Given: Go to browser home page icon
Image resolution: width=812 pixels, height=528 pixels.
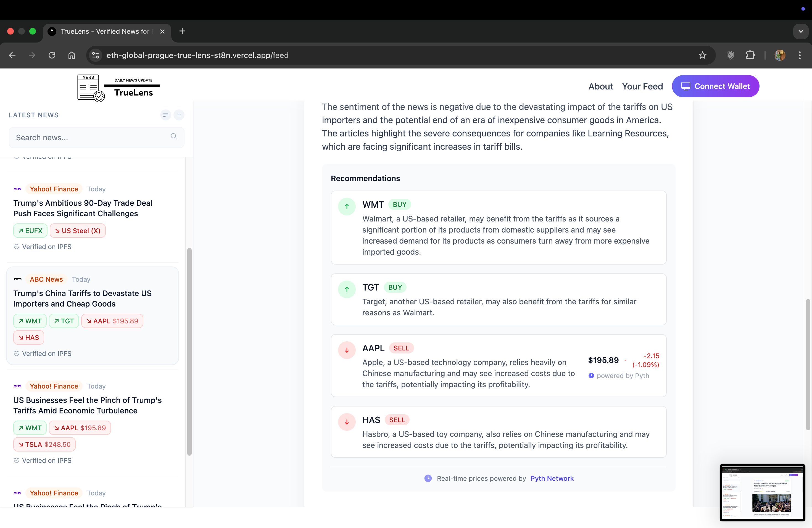Looking at the screenshot, I should coord(72,55).
